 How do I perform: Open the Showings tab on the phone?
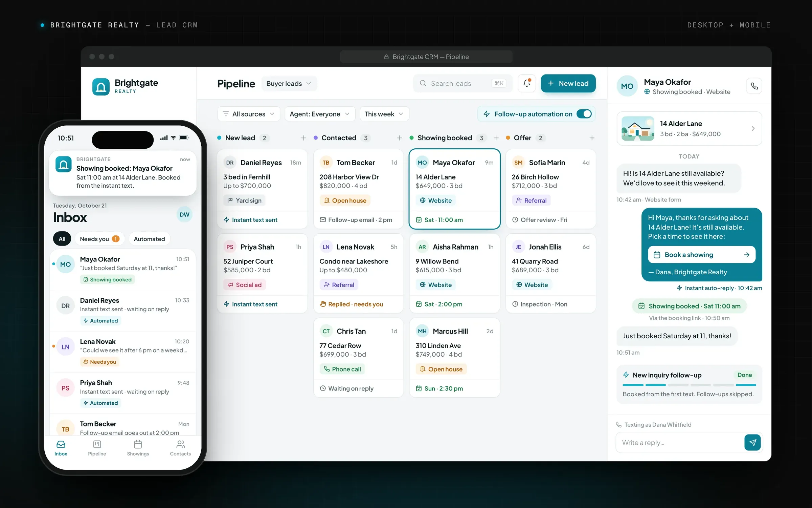(138, 448)
